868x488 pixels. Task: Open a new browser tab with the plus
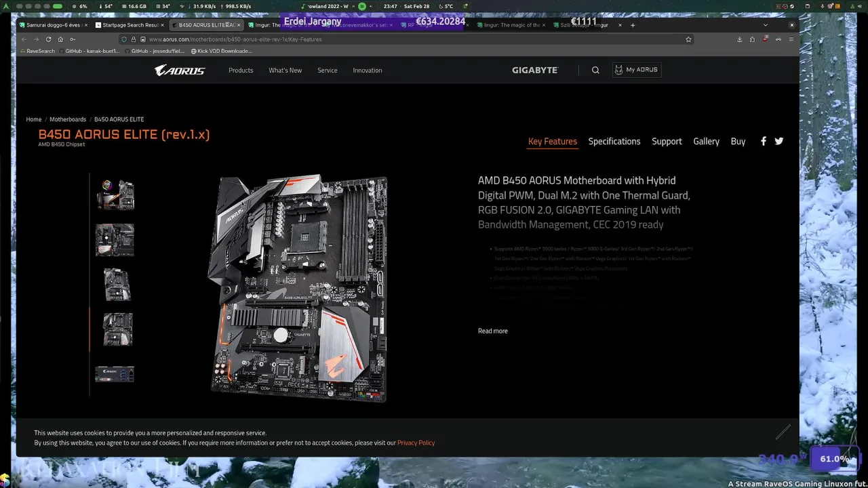point(633,25)
